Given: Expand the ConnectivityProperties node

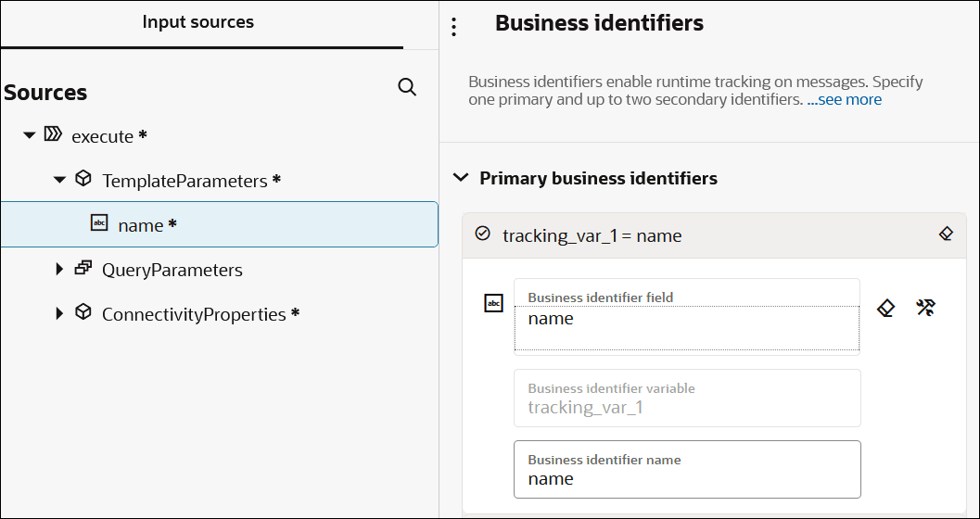Looking at the screenshot, I should pyautogui.click(x=60, y=314).
